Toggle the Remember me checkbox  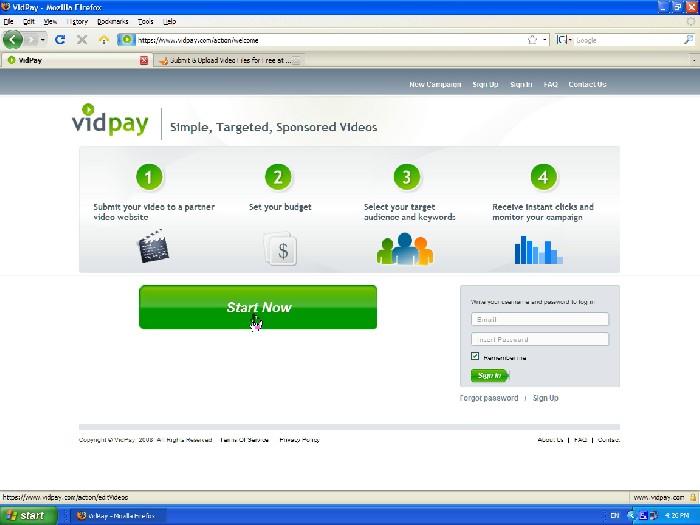click(x=475, y=356)
